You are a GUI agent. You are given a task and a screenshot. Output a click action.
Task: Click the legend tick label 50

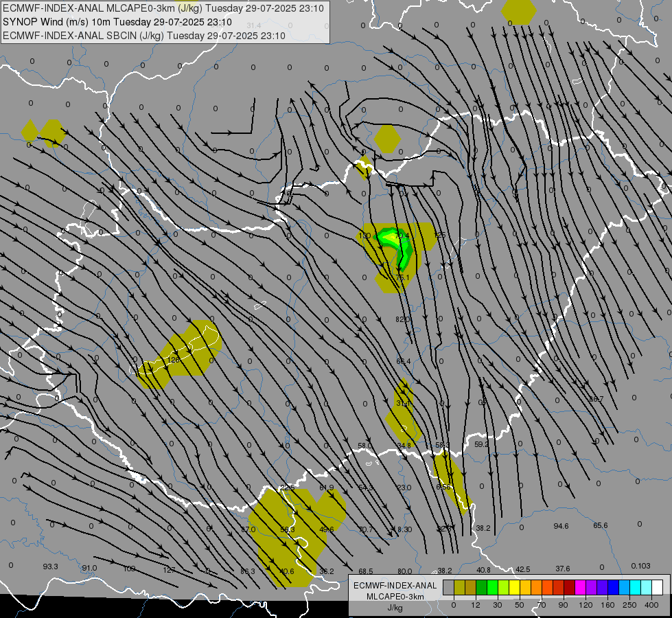[x=520, y=605]
